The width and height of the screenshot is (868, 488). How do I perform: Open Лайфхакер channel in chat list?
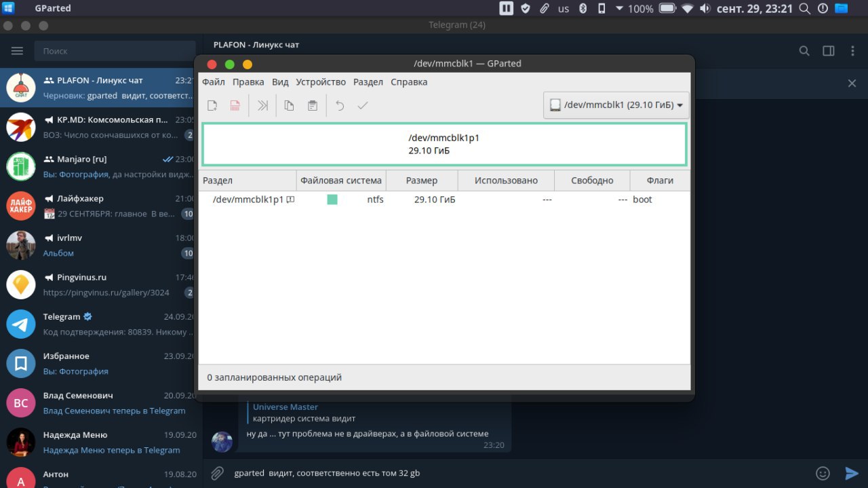click(x=98, y=206)
